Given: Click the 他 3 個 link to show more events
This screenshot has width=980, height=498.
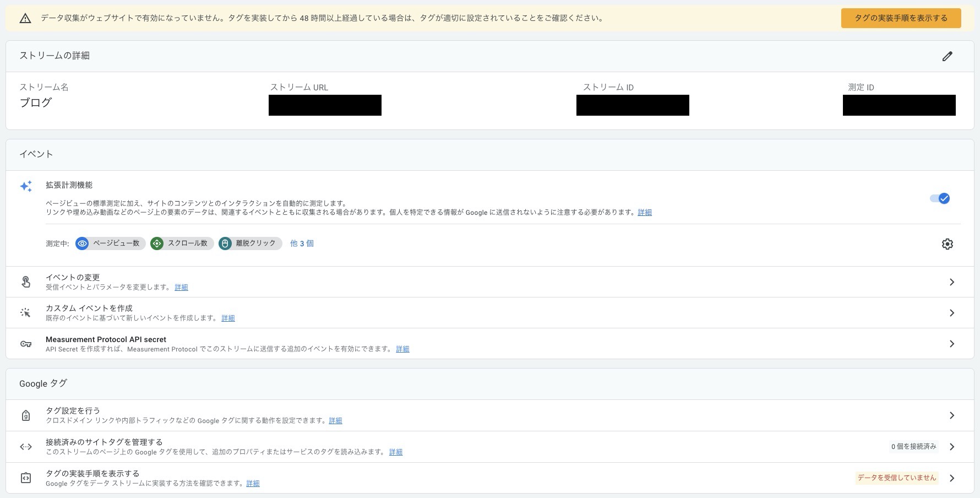Looking at the screenshot, I should point(302,243).
